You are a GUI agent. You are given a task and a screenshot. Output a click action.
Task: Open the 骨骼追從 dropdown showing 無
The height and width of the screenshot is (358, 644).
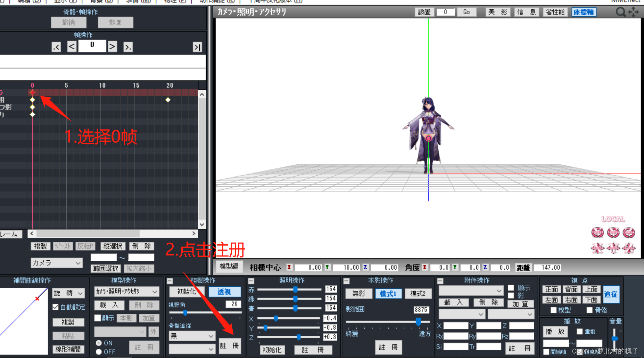192,336
